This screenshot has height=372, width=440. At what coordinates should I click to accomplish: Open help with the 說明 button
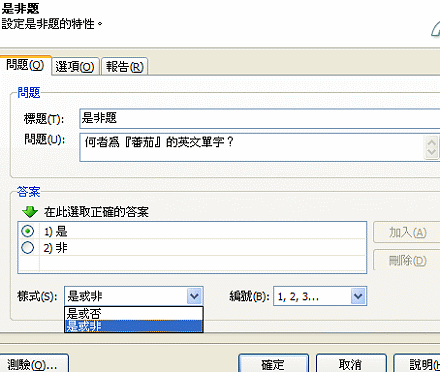point(417,364)
